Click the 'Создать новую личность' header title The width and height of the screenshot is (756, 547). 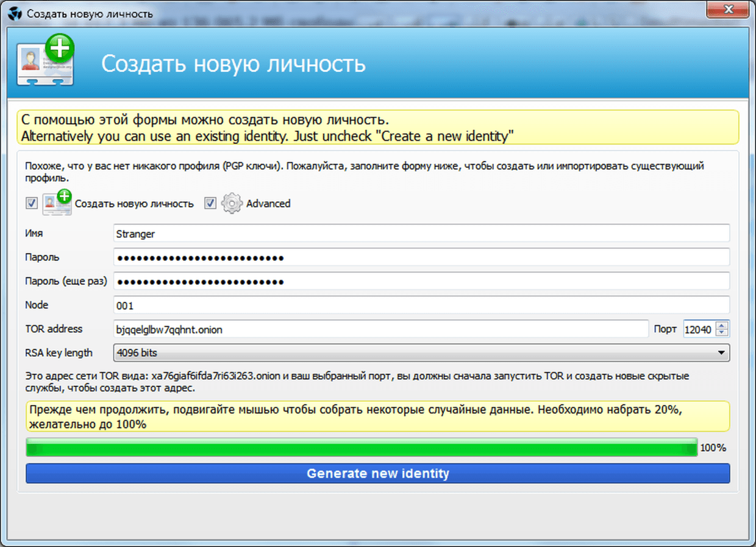233,64
